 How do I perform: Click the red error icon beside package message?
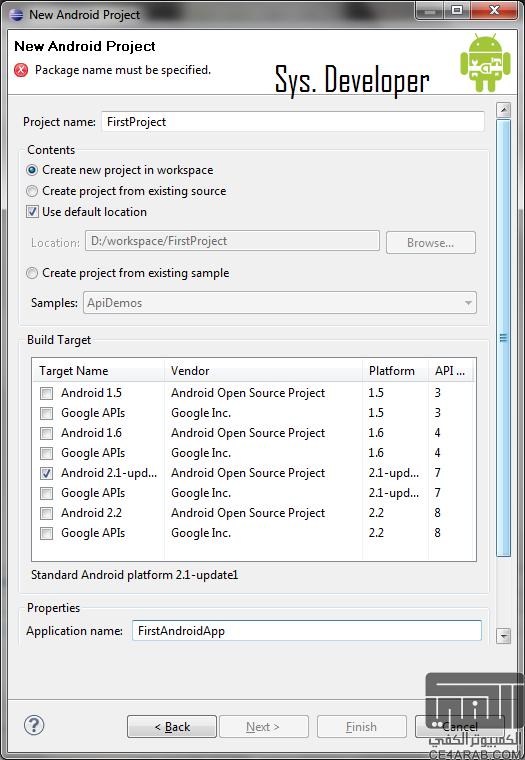[21, 70]
